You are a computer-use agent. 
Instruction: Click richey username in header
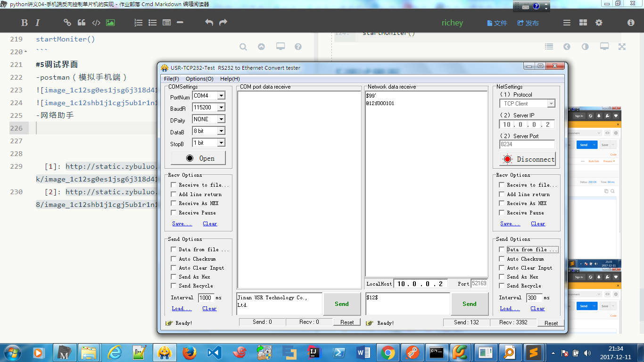[452, 23]
